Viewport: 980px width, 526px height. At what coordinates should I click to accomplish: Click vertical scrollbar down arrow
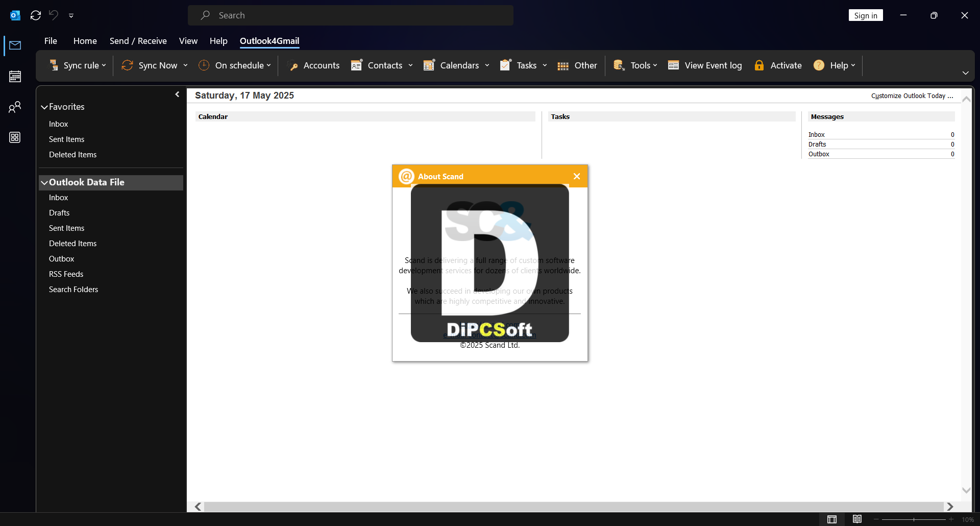tap(966, 490)
